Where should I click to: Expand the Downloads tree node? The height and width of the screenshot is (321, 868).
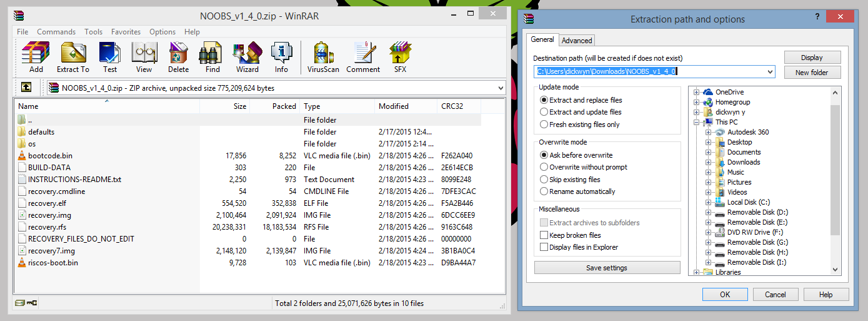click(x=708, y=162)
